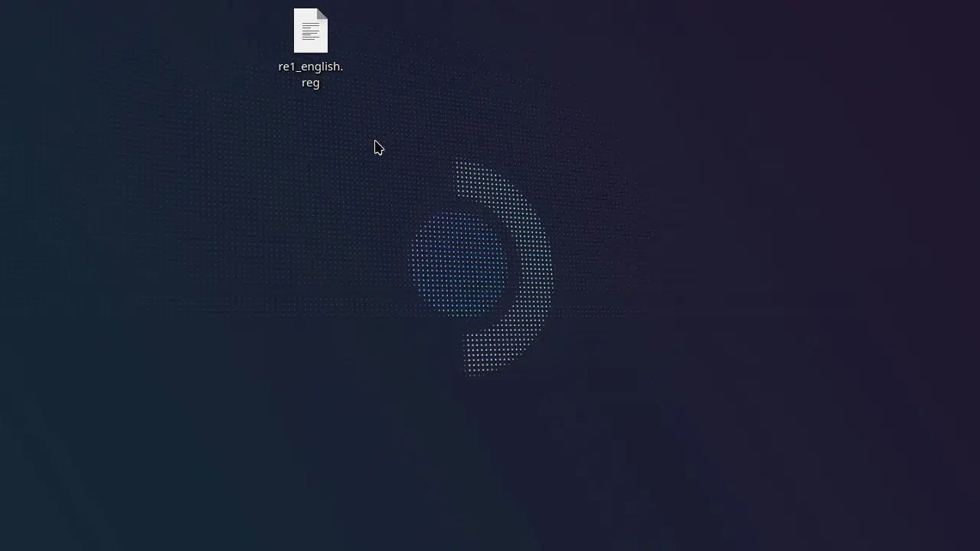Viewport: 980px width, 551px height.
Task: Click the blue dotted circle on the wallpaper
Action: [x=458, y=264]
